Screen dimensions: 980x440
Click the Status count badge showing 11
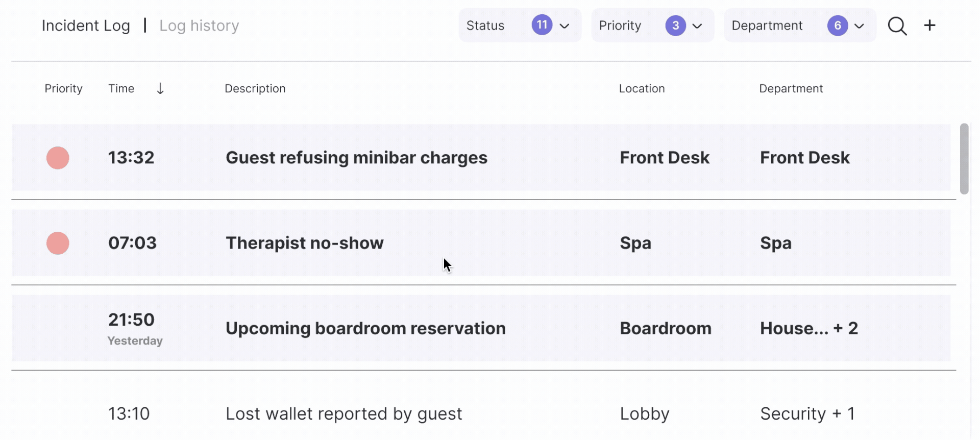(542, 25)
